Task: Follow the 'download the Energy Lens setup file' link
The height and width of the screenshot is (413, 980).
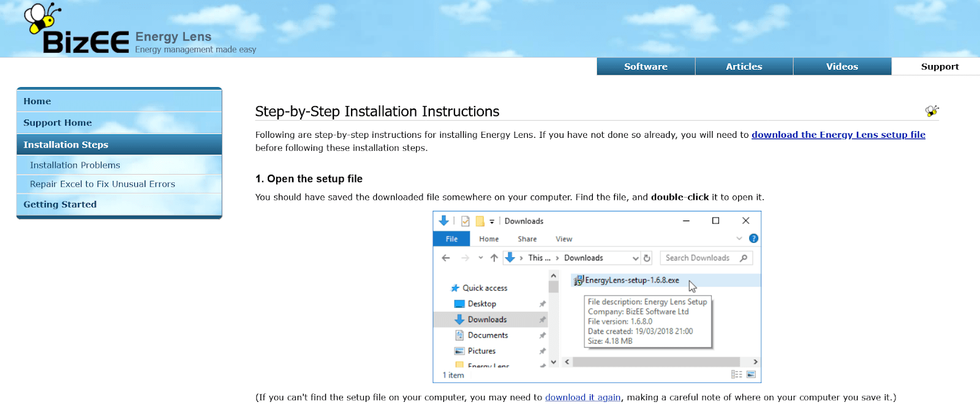Action: (x=838, y=135)
